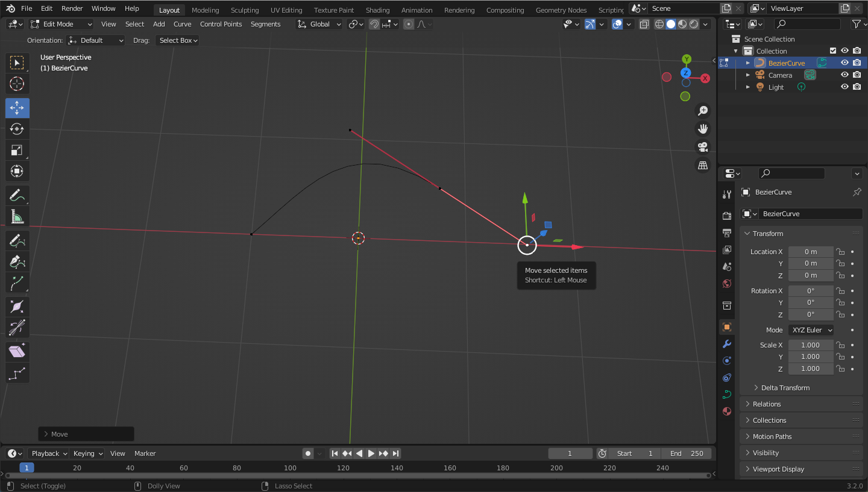The image size is (868, 492).
Task: Open the Edit Mode dropdown
Action: coord(61,24)
